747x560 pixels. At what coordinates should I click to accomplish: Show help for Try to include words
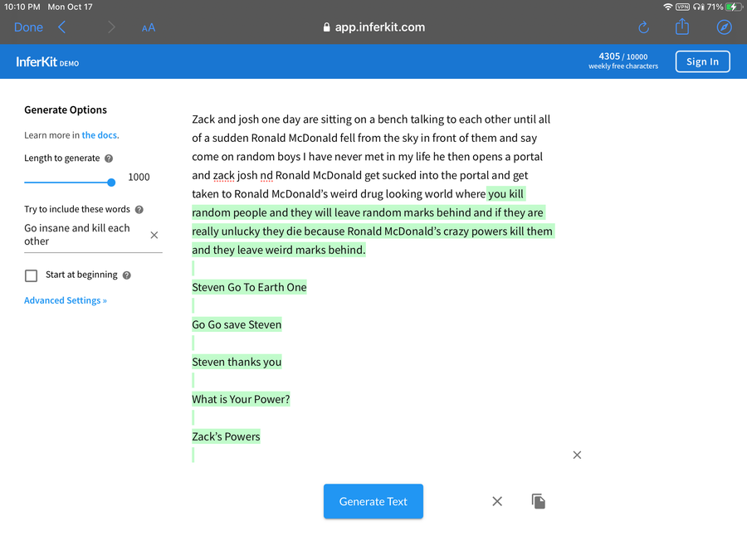click(x=139, y=210)
